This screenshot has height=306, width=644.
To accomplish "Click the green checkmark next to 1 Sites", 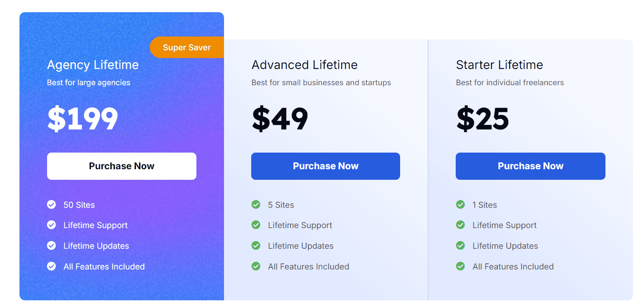I will (461, 205).
